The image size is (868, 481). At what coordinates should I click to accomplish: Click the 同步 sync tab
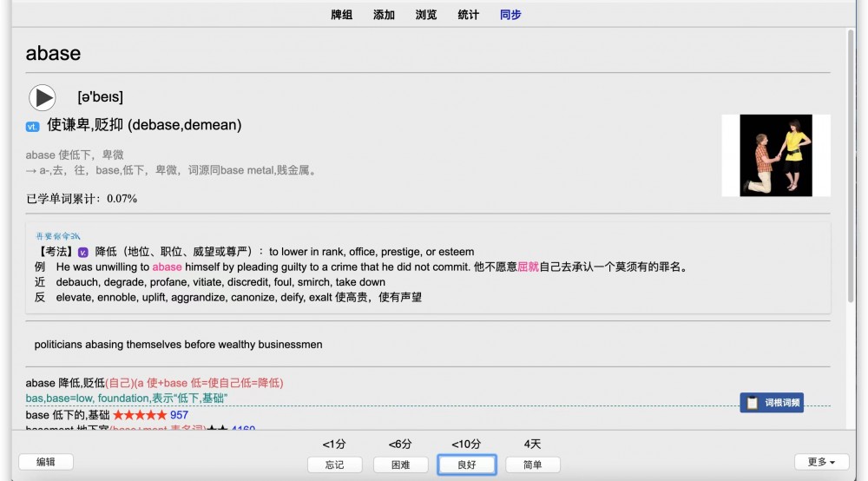(x=510, y=15)
